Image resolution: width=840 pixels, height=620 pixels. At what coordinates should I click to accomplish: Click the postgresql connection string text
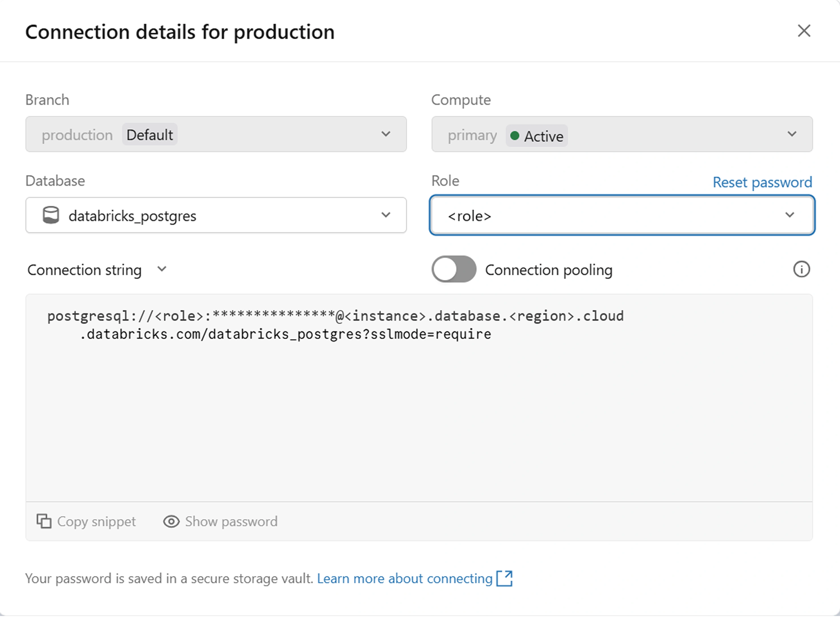coord(335,325)
